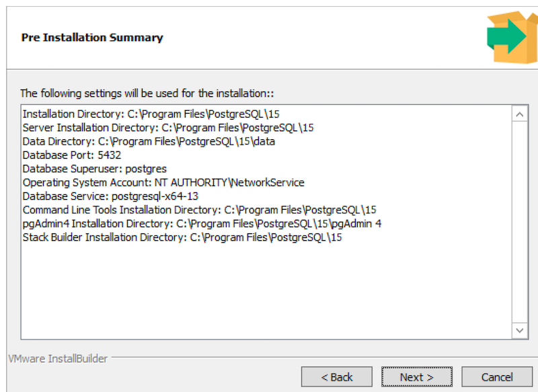This screenshot has height=392, width=538.
Task: Click the VMware InstallBuilder label
Action: [58, 358]
